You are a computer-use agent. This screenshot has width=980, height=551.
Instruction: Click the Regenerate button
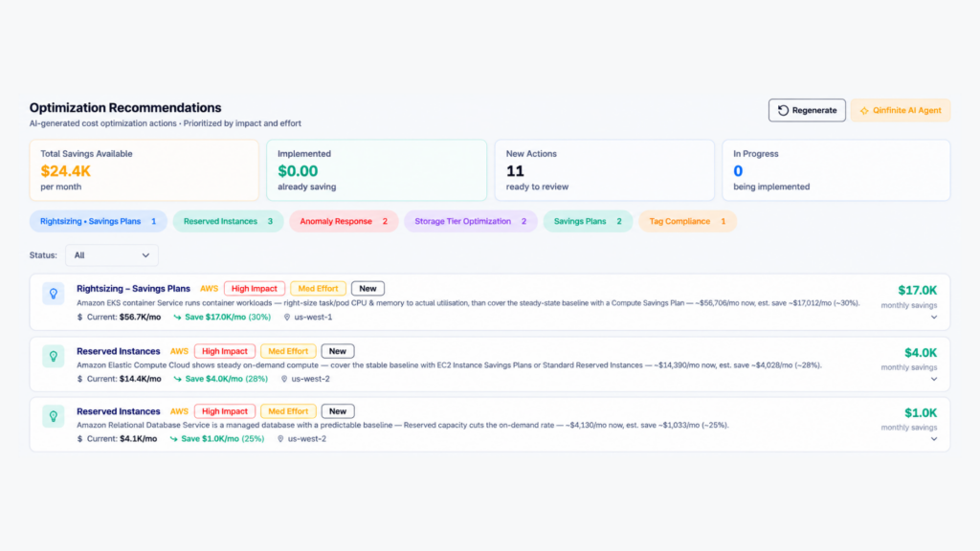(x=807, y=111)
